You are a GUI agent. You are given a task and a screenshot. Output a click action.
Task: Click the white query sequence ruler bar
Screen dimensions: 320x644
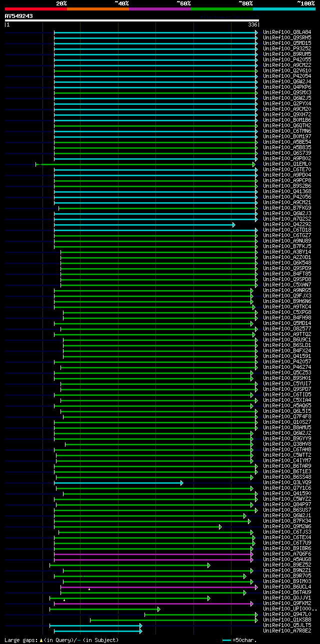(132, 20)
